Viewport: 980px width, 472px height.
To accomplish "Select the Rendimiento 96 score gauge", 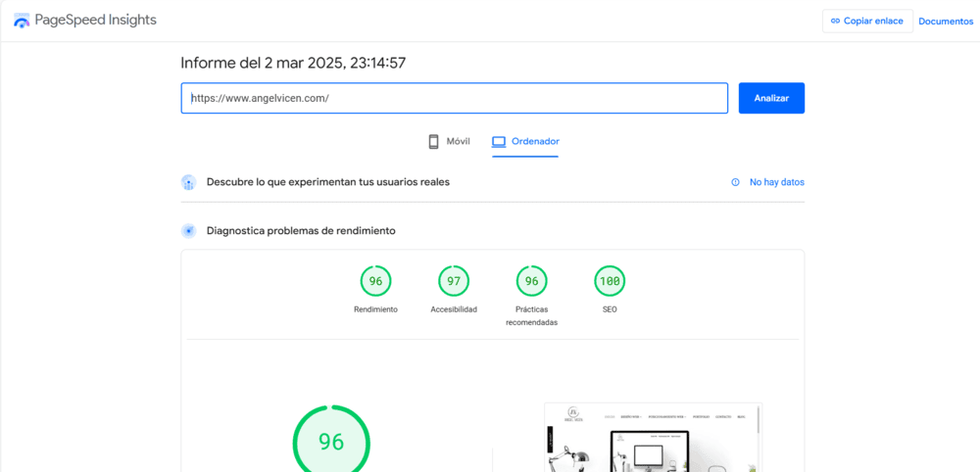I will tap(375, 281).
